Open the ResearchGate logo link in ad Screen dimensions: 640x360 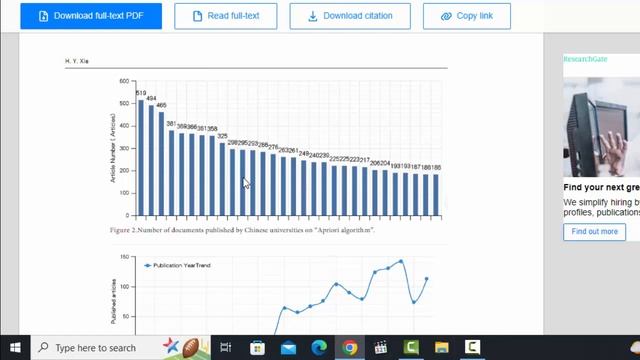[x=585, y=59]
